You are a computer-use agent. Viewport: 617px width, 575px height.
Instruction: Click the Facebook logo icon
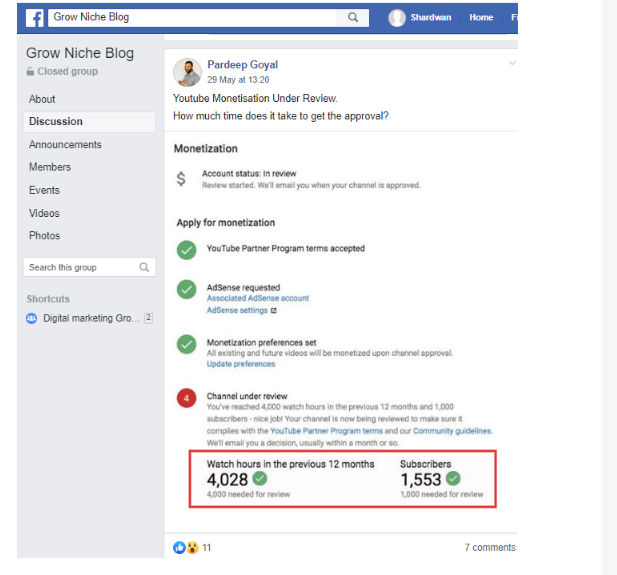tap(35, 18)
